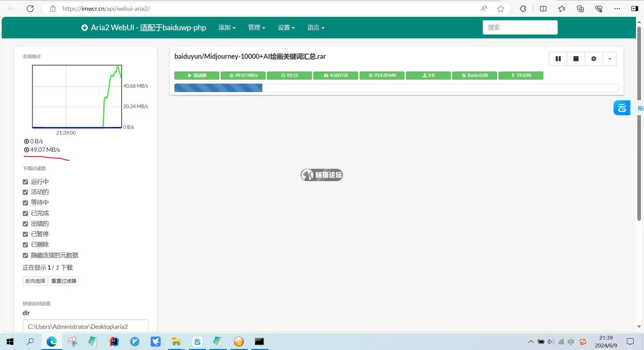Click the site info lock icon
This screenshot has width=644, height=350.
coord(53,9)
